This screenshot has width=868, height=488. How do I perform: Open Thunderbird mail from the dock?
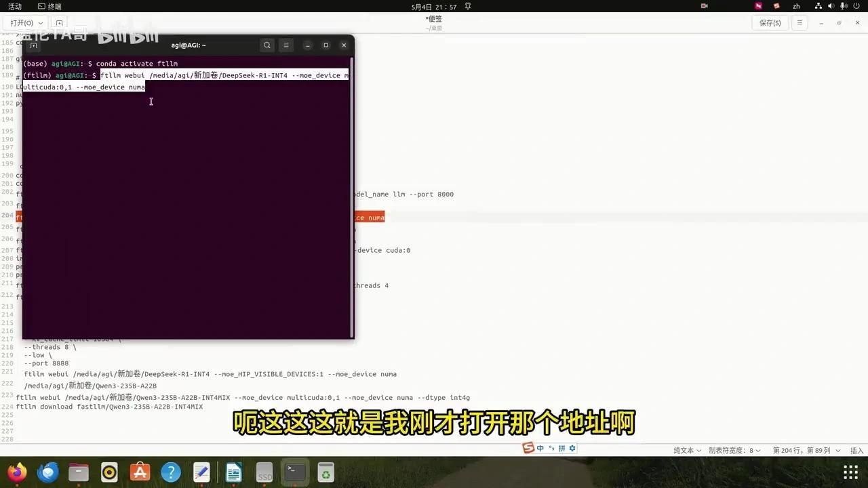(48, 471)
